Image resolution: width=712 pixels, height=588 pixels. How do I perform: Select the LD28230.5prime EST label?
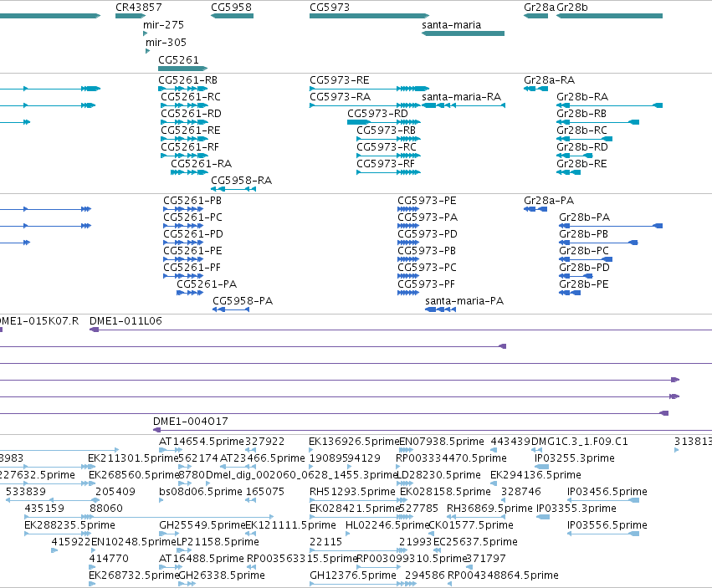[x=438, y=475]
